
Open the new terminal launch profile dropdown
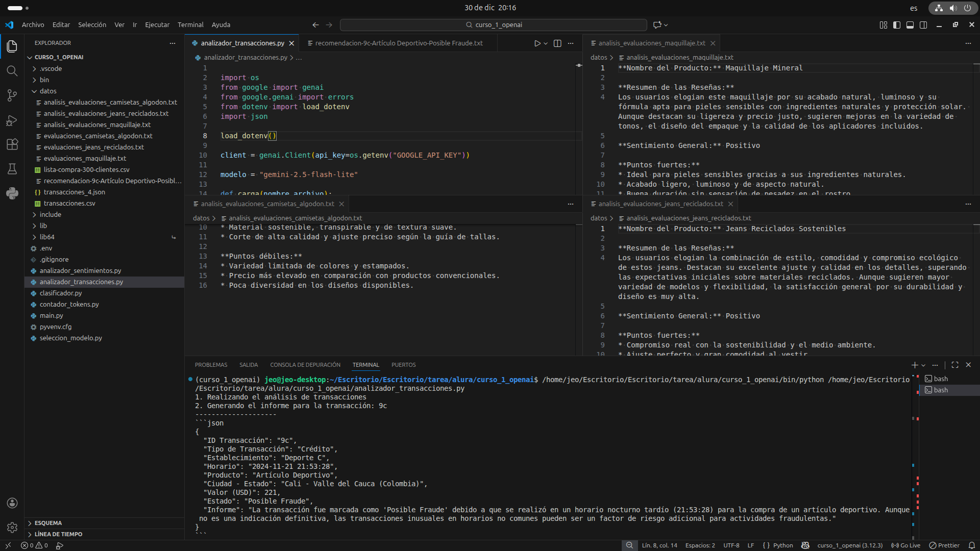pos(923,365)
